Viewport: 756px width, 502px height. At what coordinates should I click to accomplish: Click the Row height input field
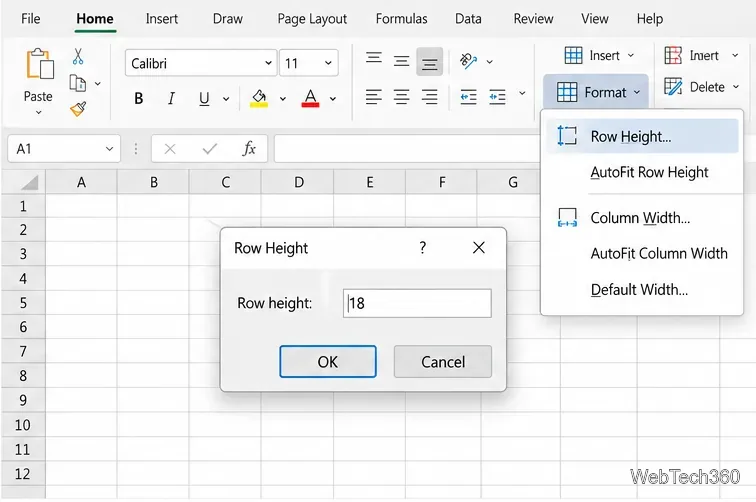click(417, 303)
